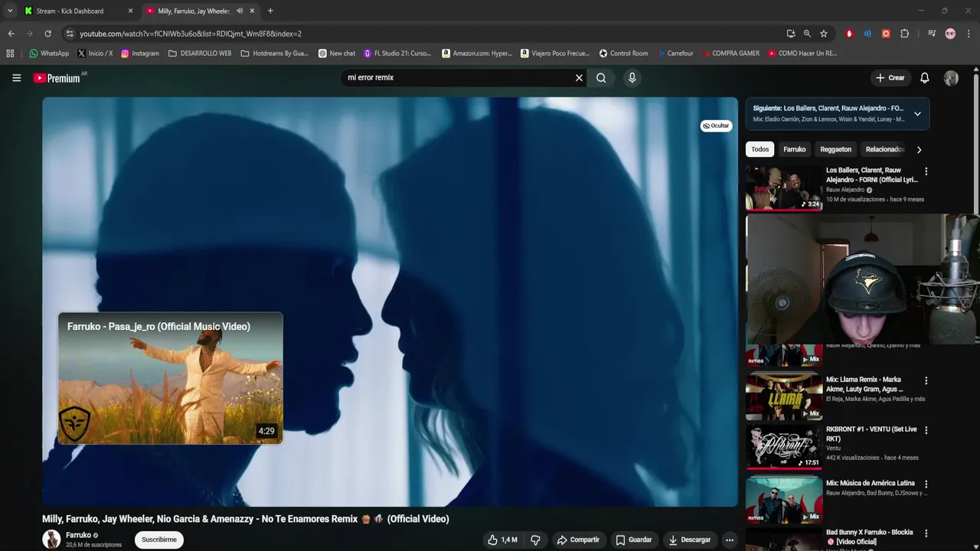Open Chrome profile avatar
Viewport: 980px width, 551px height.
pos(950,34)
